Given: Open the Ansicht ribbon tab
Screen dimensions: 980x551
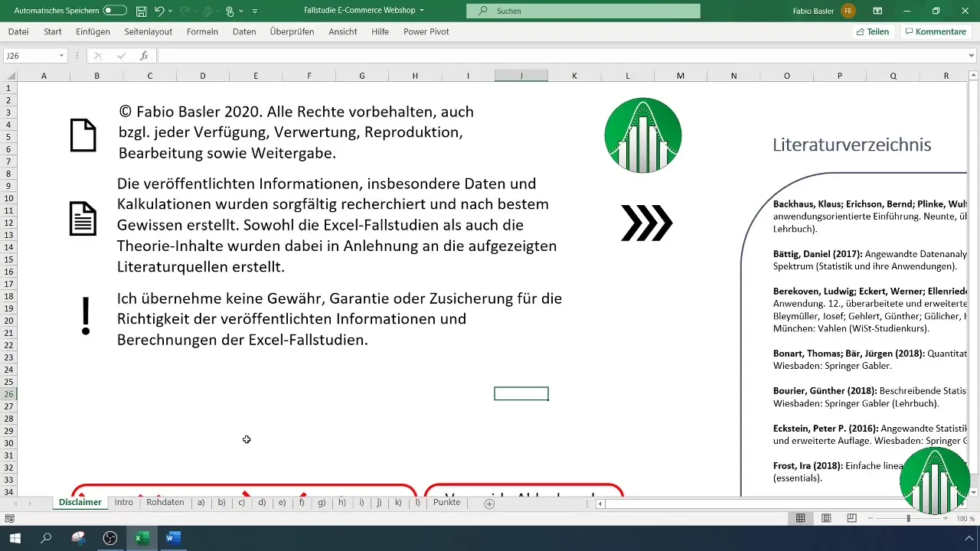Looking at the screenshot, I should [x=343, y=31].
